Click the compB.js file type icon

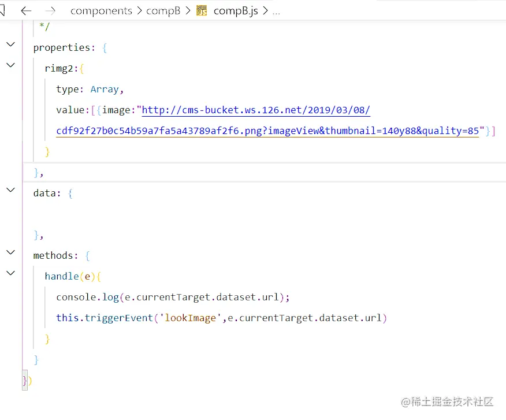(202, 11)
